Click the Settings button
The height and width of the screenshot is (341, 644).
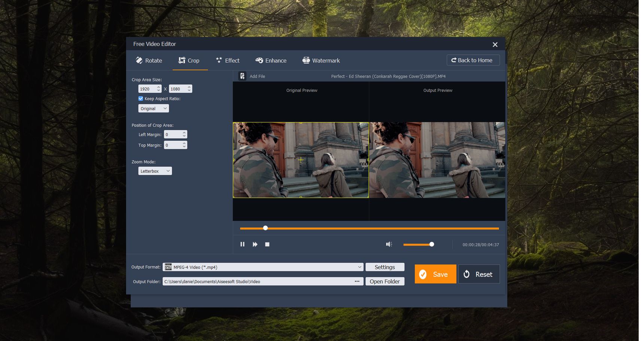click(x=385, y=267)
